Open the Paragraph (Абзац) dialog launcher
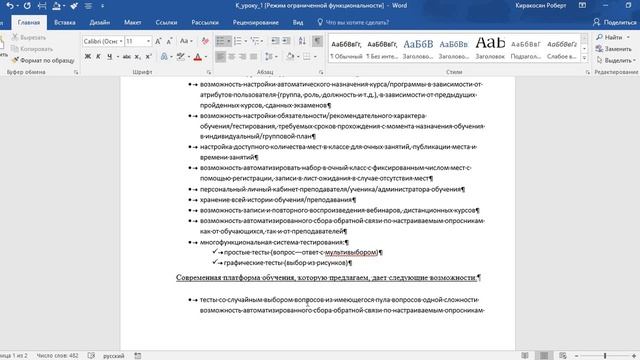Image resolution: width=640 pixels, height=360 pixels. point(321,72)
